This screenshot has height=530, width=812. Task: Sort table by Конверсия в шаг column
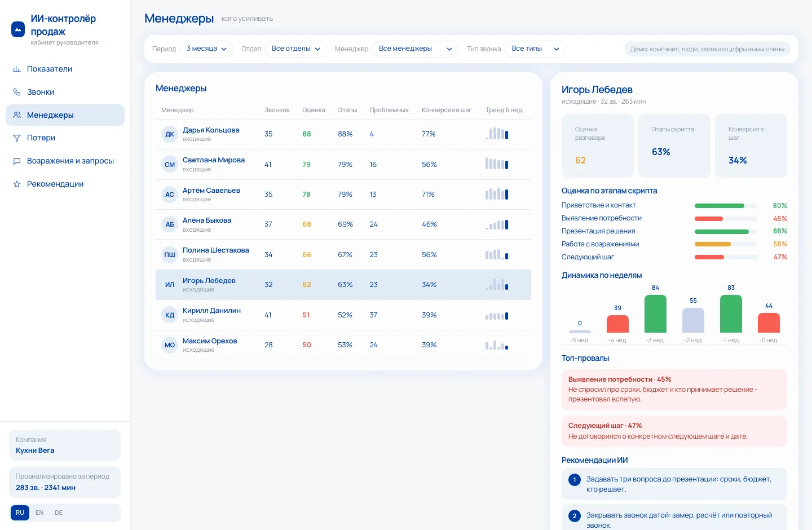[x=447, y=110]
